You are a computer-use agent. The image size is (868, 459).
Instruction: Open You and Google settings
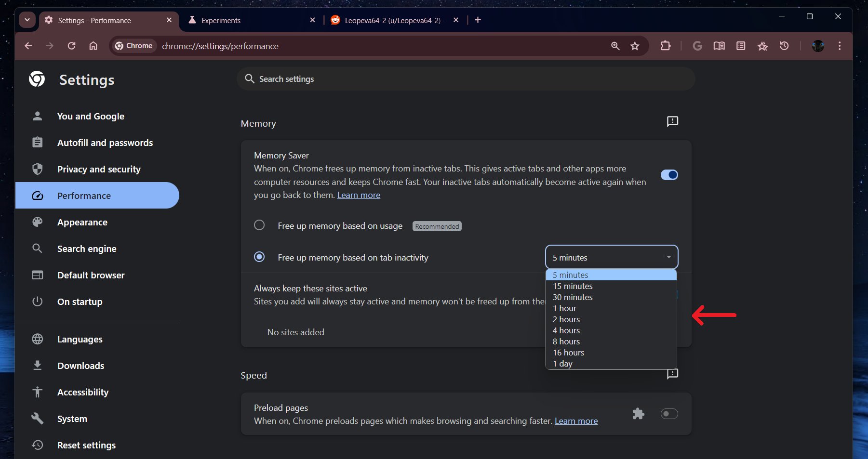tap(97, 116)
